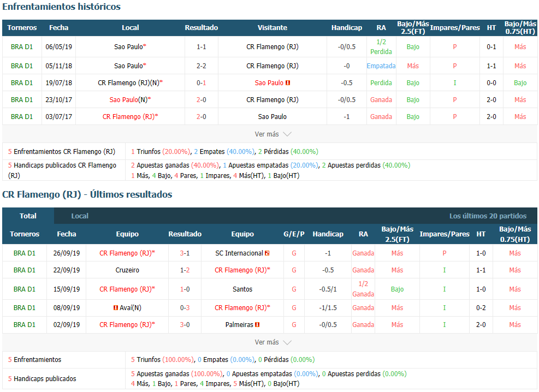Click CR Flamengo (RJ) - Últimos resultados heading
The image size is (539, 392).
point(87,194)
